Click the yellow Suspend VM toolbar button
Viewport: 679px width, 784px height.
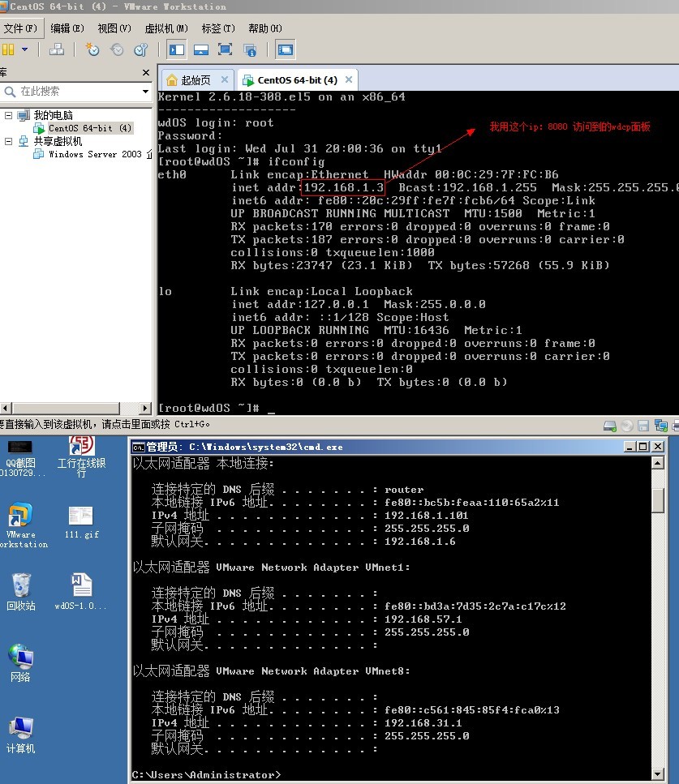(x=8, y=49)
